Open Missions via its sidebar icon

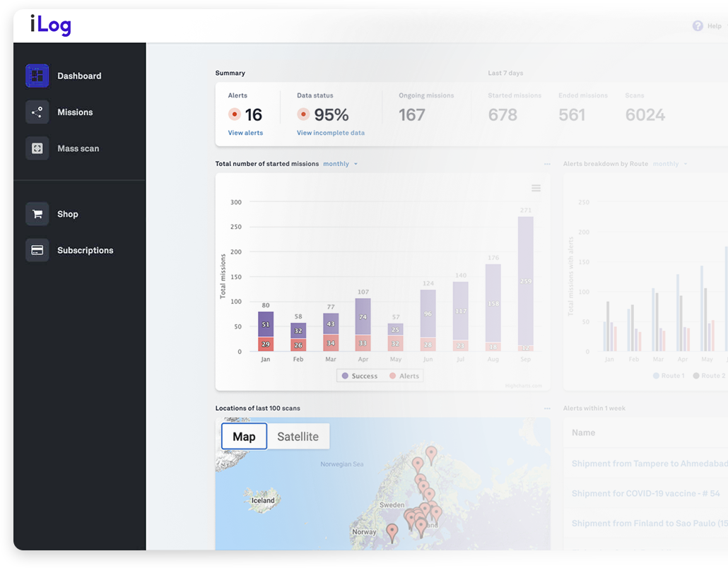pyautogui.click(x=37, y=112)
